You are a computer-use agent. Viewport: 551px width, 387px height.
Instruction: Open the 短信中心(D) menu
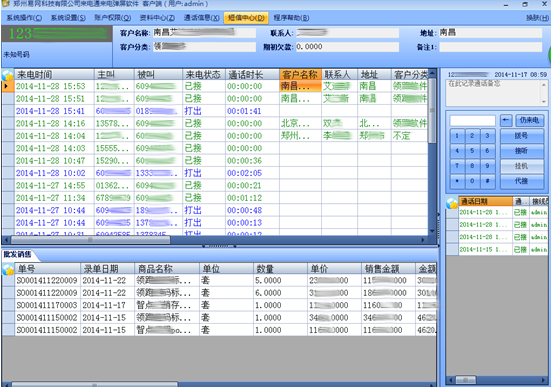[246, 18]
